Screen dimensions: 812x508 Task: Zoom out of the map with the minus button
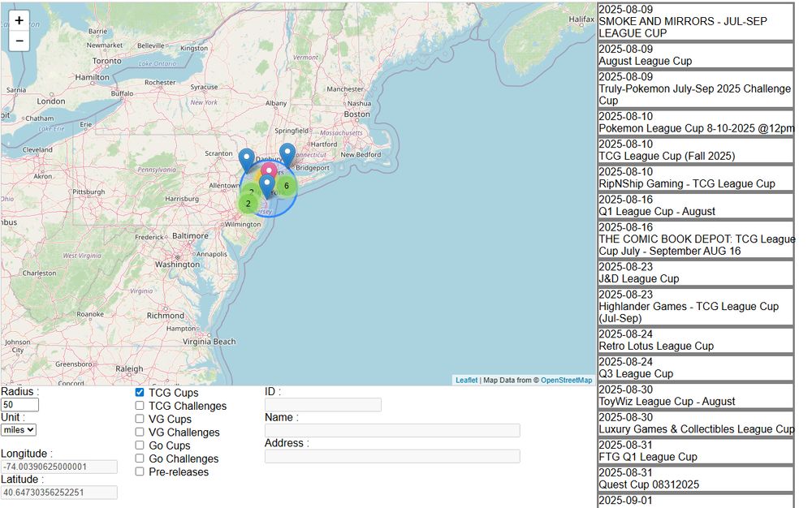[x=19, y=41]
